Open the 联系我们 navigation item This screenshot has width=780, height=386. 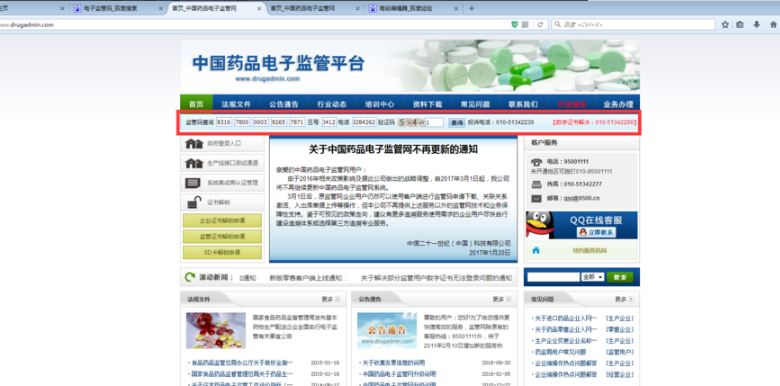point(523,104)
